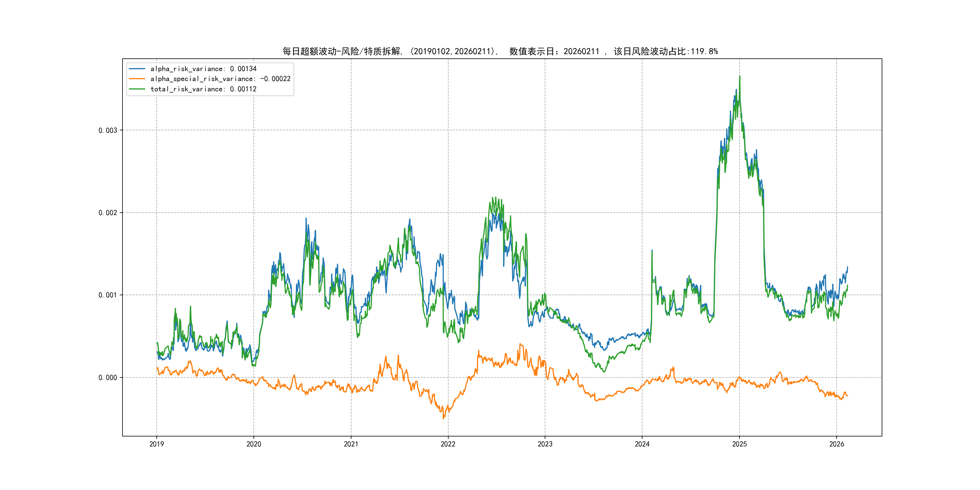The height and width of the screenshot is (490, 980).
Task: Click the chart title text at top
Action: 500,51
